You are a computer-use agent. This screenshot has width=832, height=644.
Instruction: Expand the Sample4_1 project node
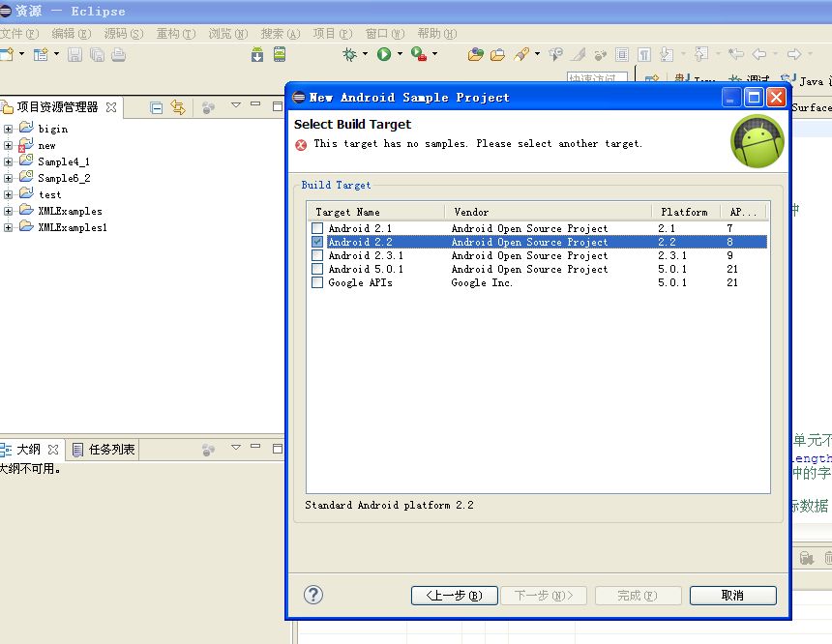pyautogui.click(x=8, y=161)
